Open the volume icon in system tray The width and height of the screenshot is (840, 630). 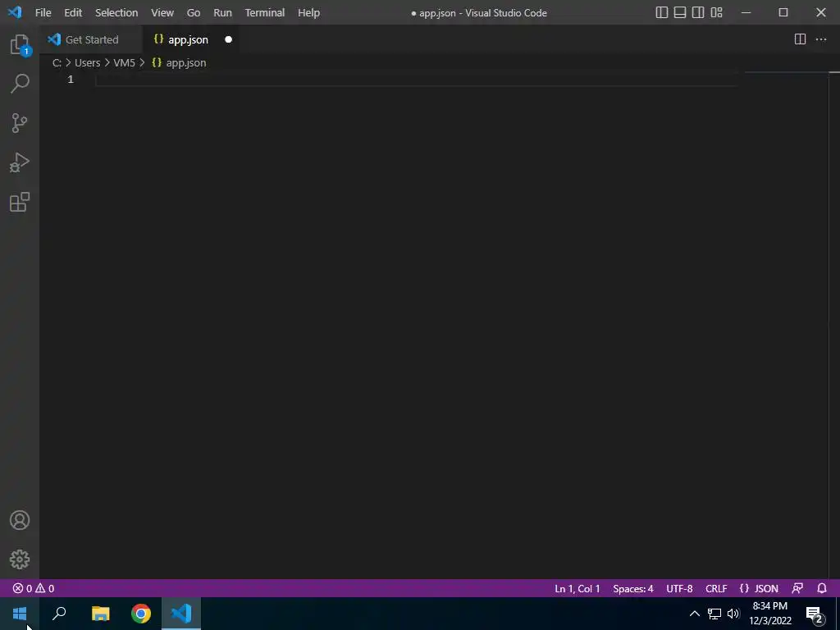click(733, 614)
